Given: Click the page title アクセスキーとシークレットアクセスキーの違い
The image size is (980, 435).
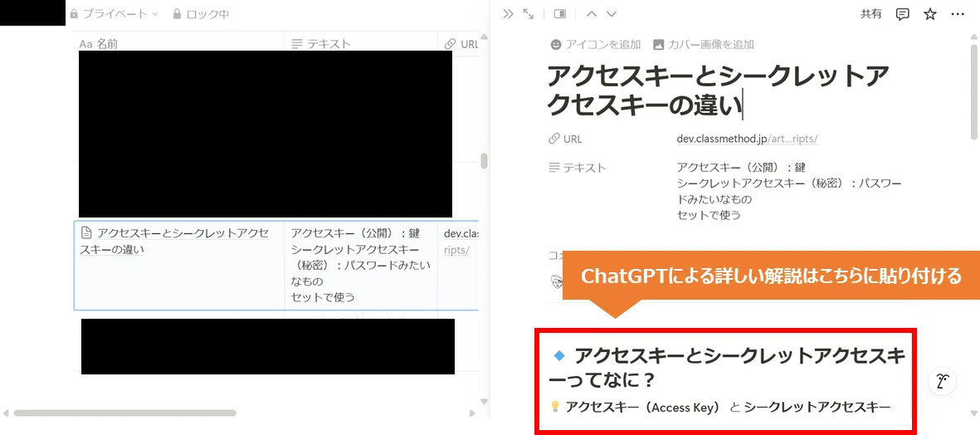Looking at the screenshot, I should (x=718, y=91).
